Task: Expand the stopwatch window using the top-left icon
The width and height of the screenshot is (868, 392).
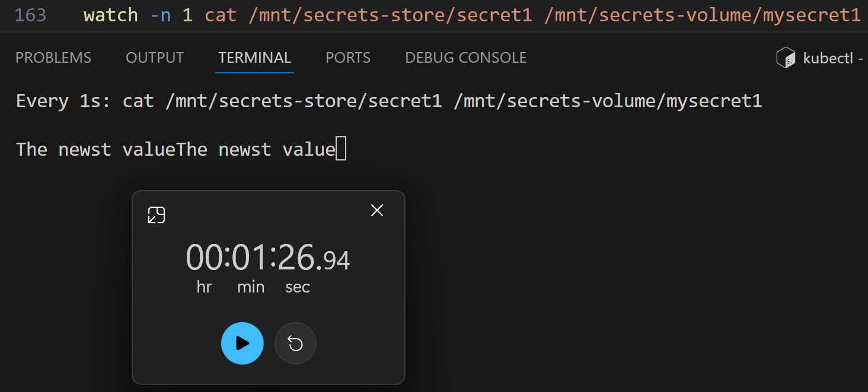Action: 157,215
